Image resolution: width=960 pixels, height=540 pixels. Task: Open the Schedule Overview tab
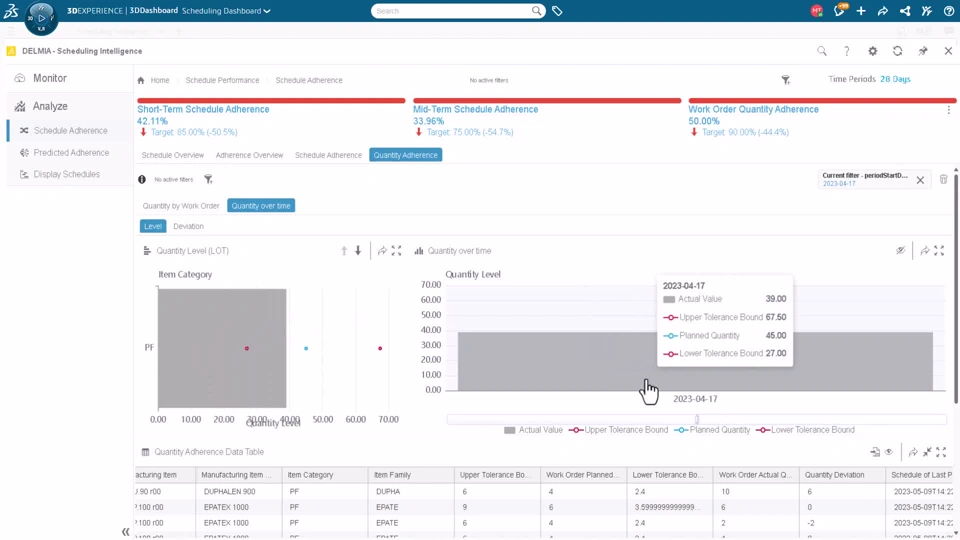coord(173,155)
